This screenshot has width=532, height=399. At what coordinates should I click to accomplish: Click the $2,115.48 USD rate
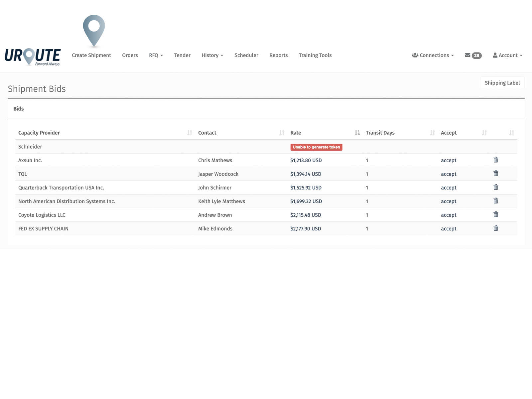tap(306, 215)
